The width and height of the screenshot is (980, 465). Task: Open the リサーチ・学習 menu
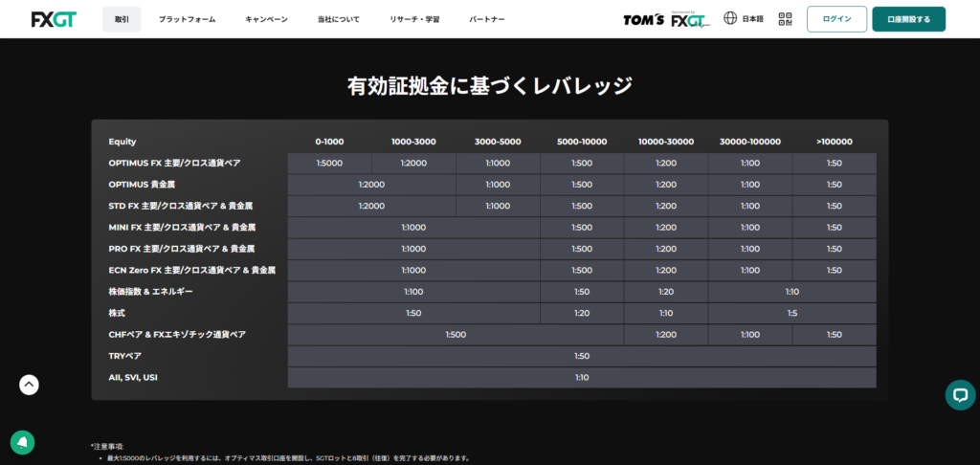pyautogui.click(x=414, y=19)
